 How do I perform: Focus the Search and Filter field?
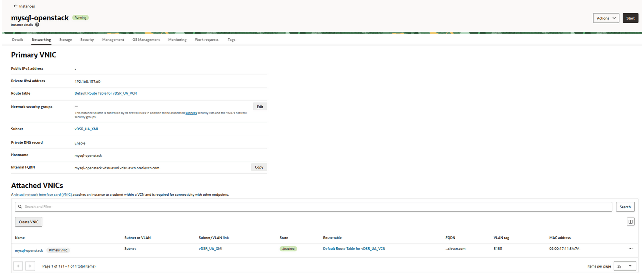313,206
